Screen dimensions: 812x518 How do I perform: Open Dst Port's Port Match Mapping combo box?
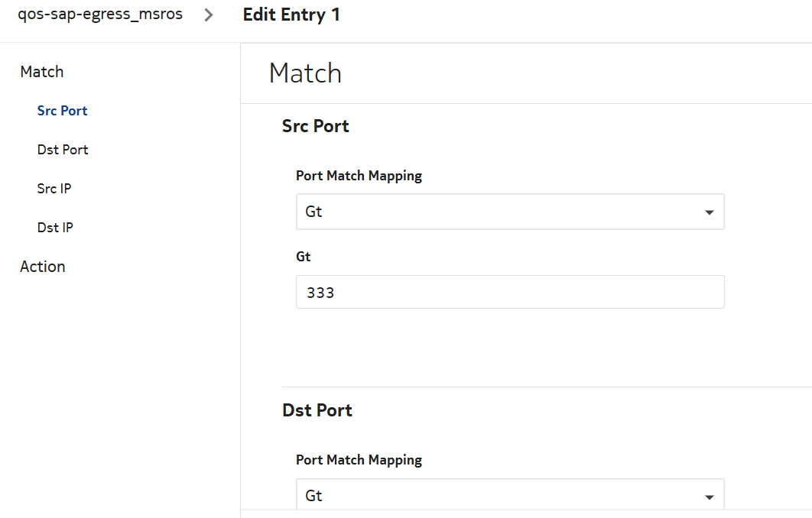tap(497, 495)
